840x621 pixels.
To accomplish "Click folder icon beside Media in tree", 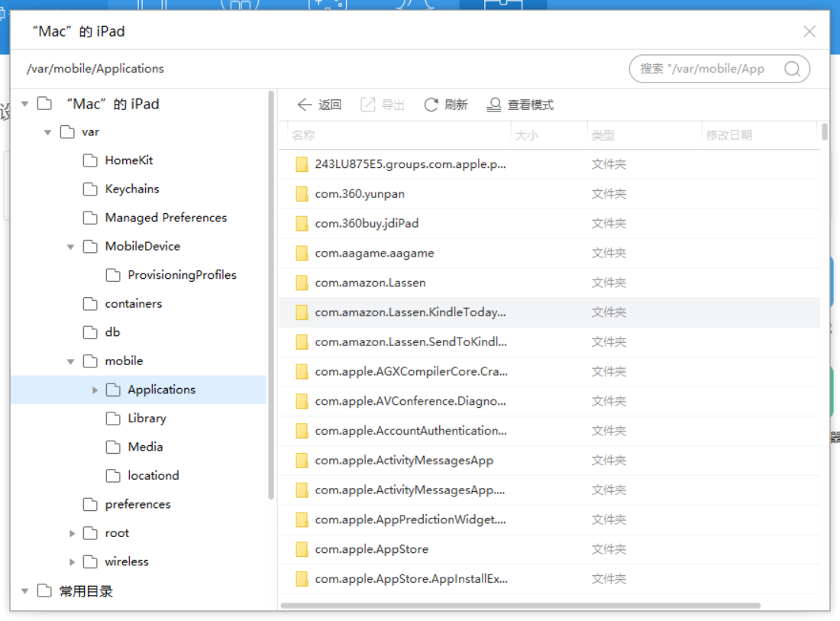I will pos(113,447).
